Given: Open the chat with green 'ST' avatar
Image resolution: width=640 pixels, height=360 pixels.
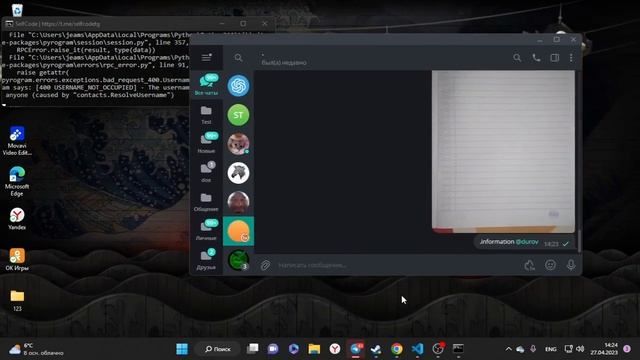Looking at the screenshot, I should tap(238, 115).
